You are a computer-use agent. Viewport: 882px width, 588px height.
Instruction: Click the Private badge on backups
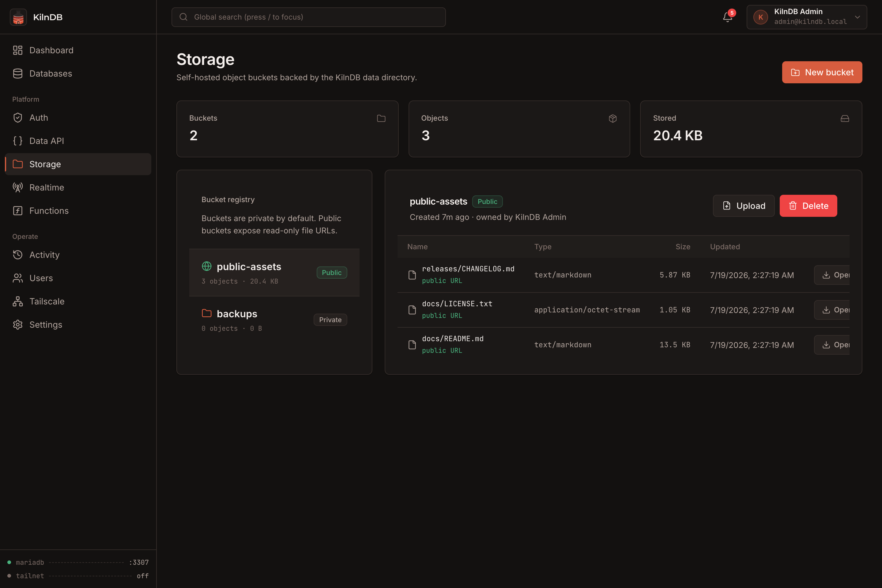coord(330,319)
